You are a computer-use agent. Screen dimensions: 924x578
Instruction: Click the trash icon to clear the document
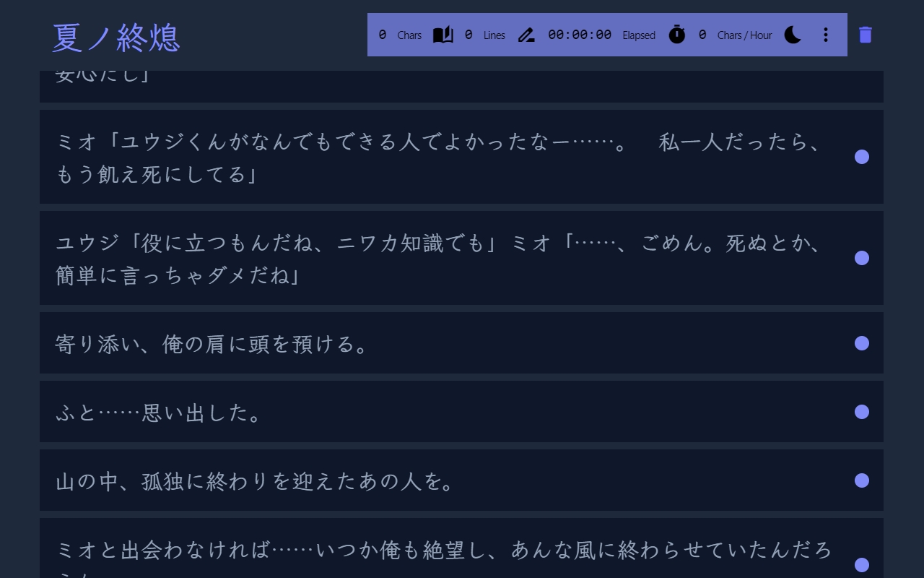(865, 34)
